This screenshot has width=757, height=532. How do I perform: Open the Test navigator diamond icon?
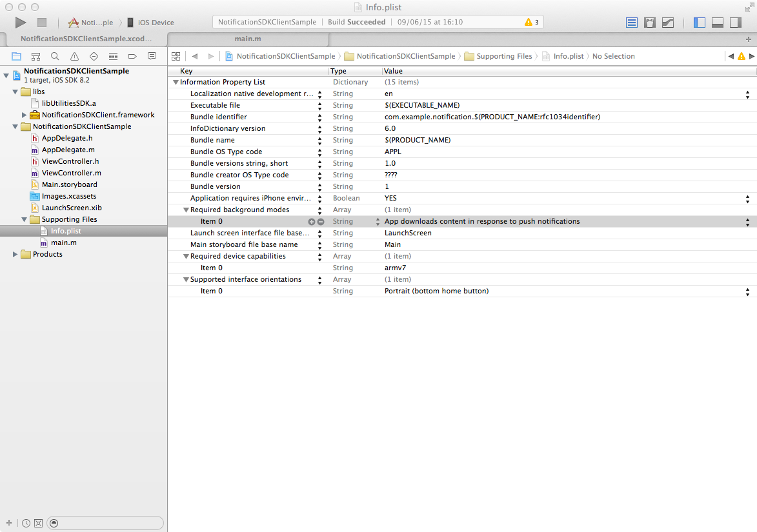click(94, 57)
